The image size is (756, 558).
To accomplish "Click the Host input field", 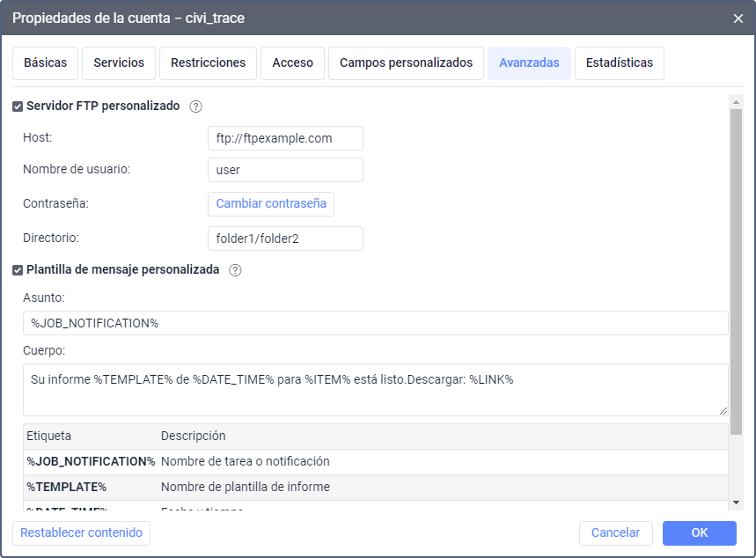I will (285, 138).
